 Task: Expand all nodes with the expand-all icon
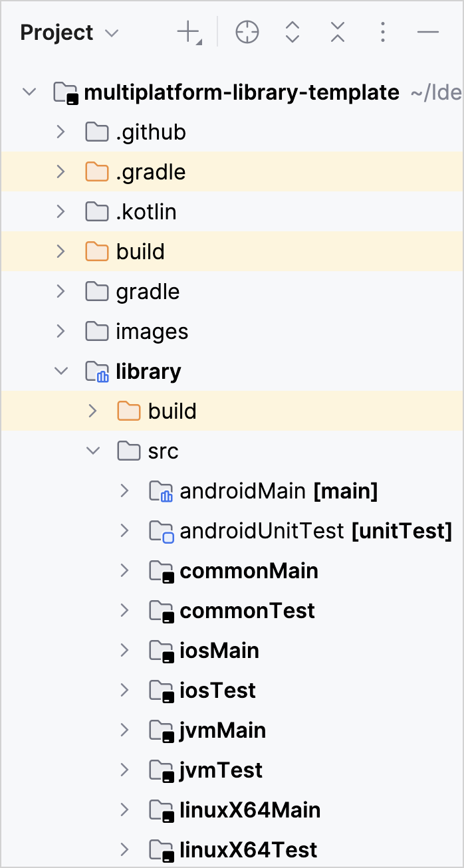[292, 32]
